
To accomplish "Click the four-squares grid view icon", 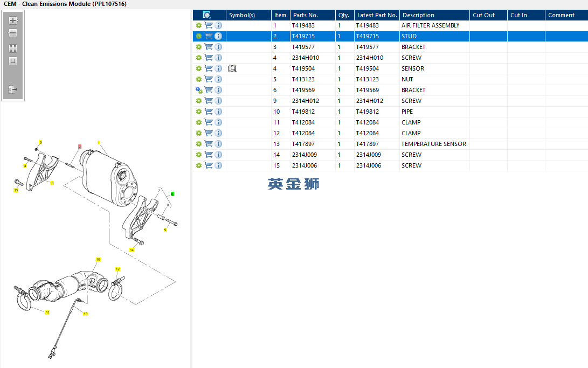I will point(13,48).
